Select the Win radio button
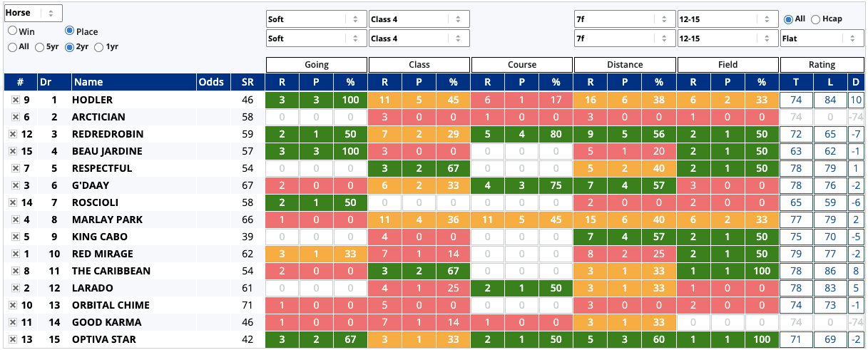This screenshot has height=350, width=868. pyautogui.click(x=13, y=31)
